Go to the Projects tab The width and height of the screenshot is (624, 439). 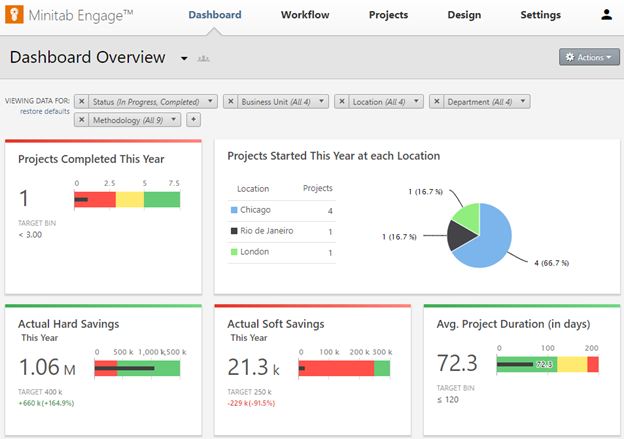click(388, 15)
